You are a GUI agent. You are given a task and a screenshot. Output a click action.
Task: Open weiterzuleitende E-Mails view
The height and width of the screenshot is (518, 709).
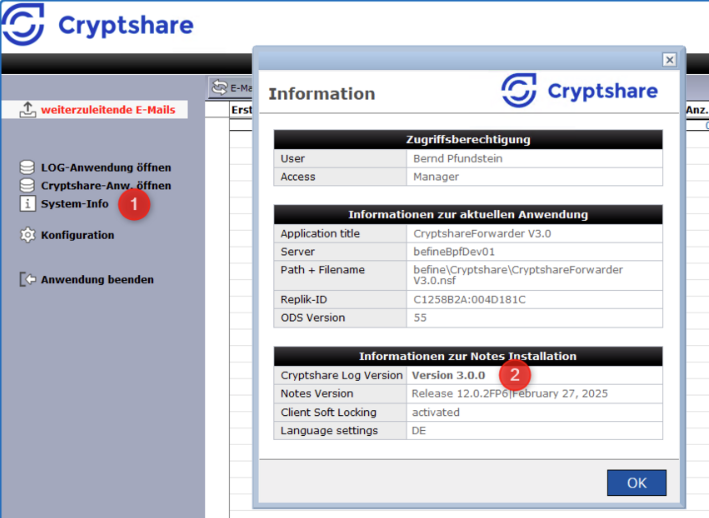108,110
